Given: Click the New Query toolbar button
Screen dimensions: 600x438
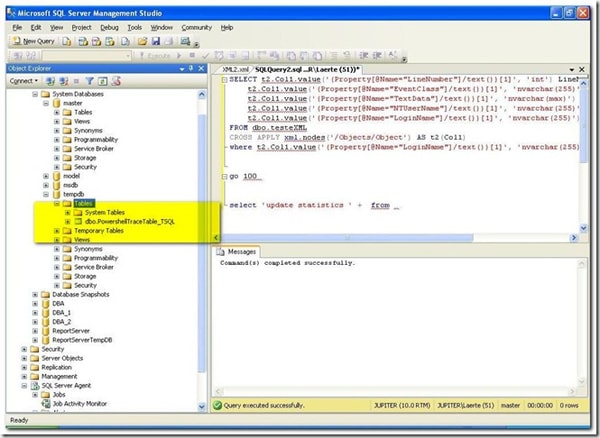Looking at the screenshot, I should [33, 41].
